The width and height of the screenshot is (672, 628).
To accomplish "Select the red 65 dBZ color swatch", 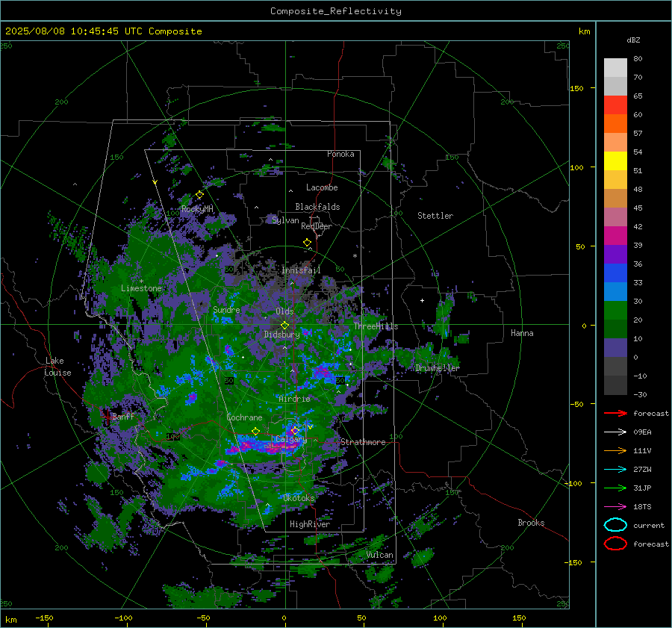I will point(615,105).
